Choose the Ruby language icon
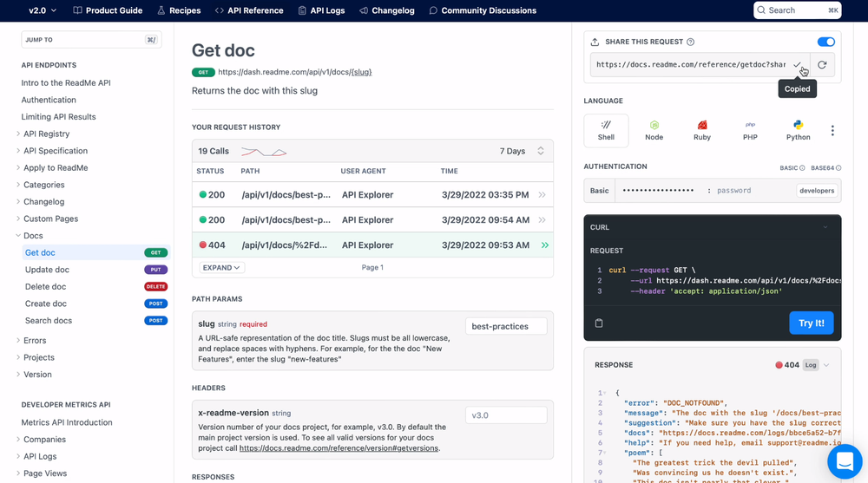The height and width of the screenshot is (483, 868). point(702,130)
